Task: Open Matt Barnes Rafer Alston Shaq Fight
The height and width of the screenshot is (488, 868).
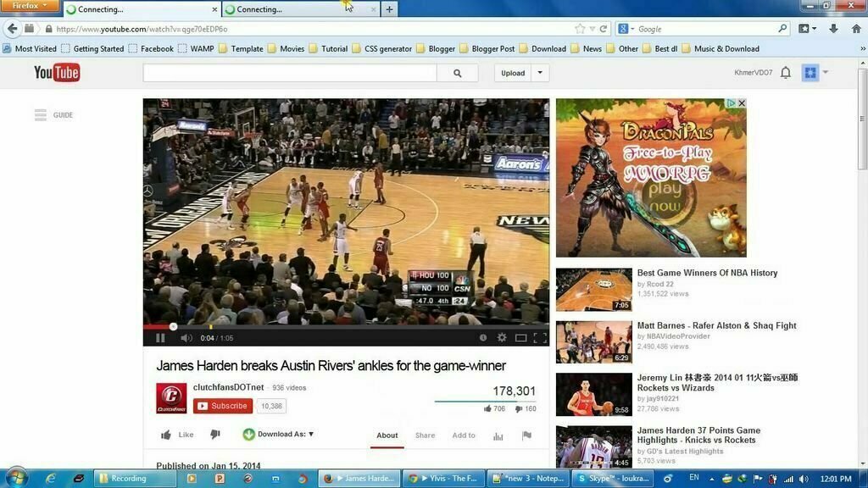Action: (x=716, y=325)
